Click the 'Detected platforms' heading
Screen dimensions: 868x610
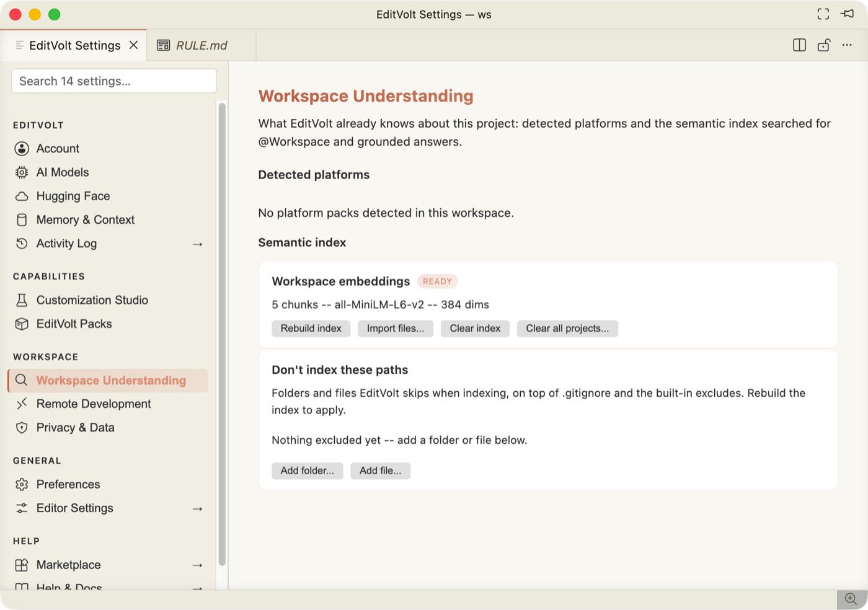coord(314,175)
